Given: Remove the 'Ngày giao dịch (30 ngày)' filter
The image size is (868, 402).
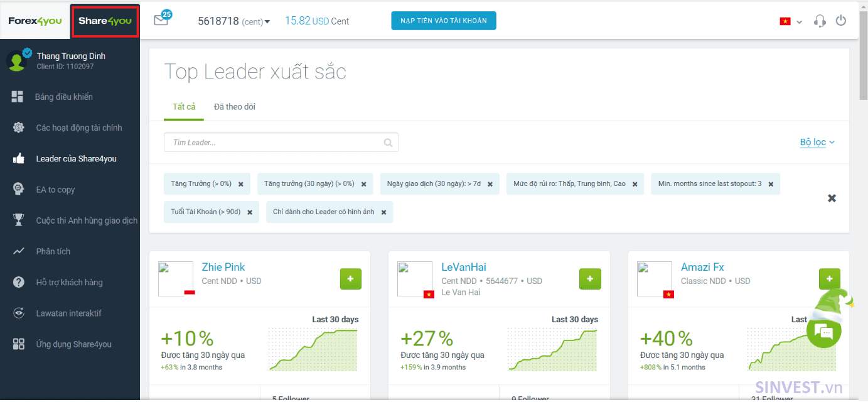Looking at the screenshot, I should (490, 184).
